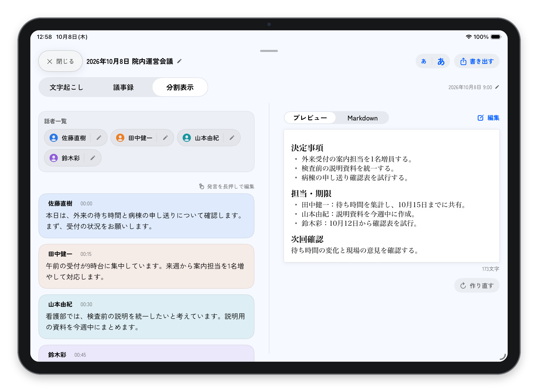This screenshot has width=538, height=392.
Task: Click 鈴木彩 purple avatar icon
Action: (54, 158)
